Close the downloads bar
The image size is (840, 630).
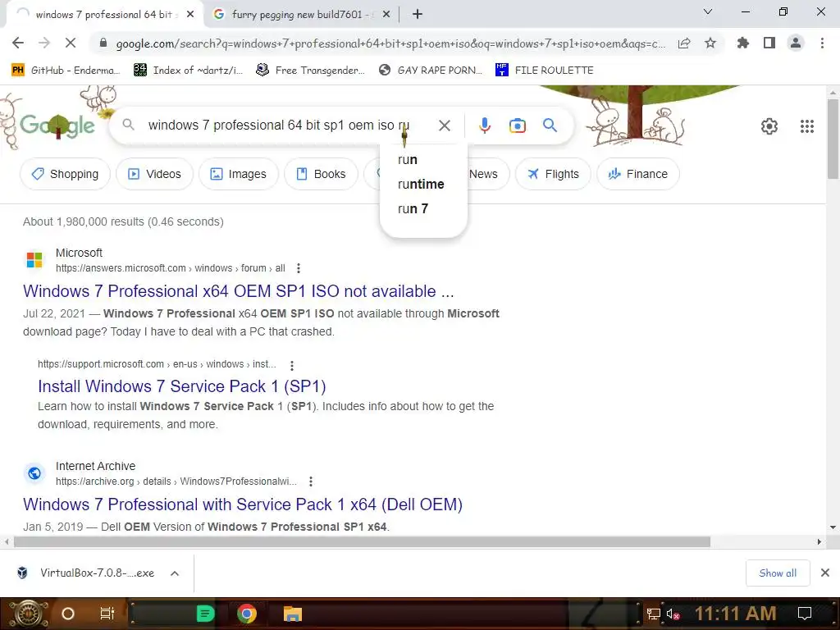click(x=825, y=573)
